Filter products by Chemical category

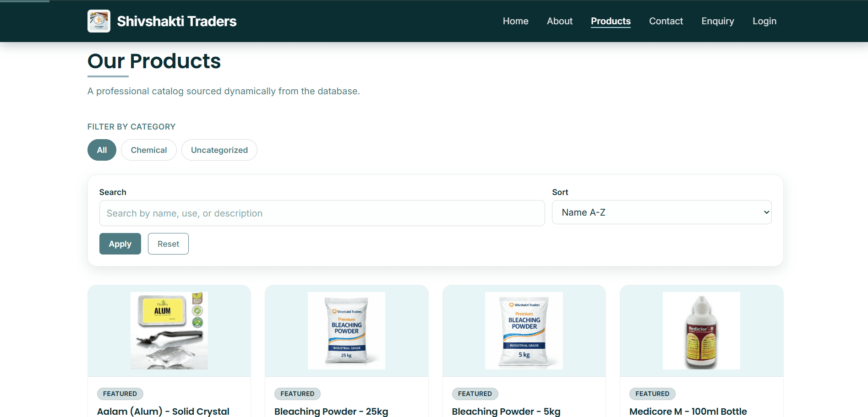click(148, 150)
